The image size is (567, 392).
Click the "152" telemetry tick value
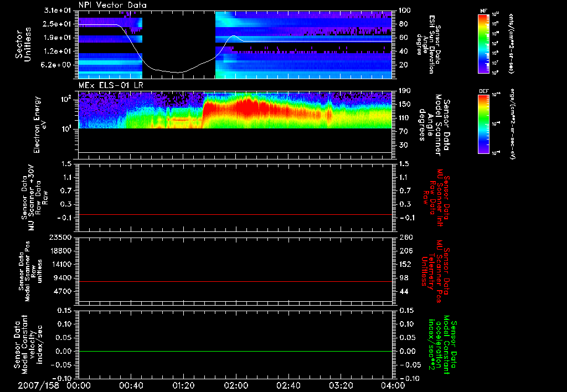pos(405,264)
